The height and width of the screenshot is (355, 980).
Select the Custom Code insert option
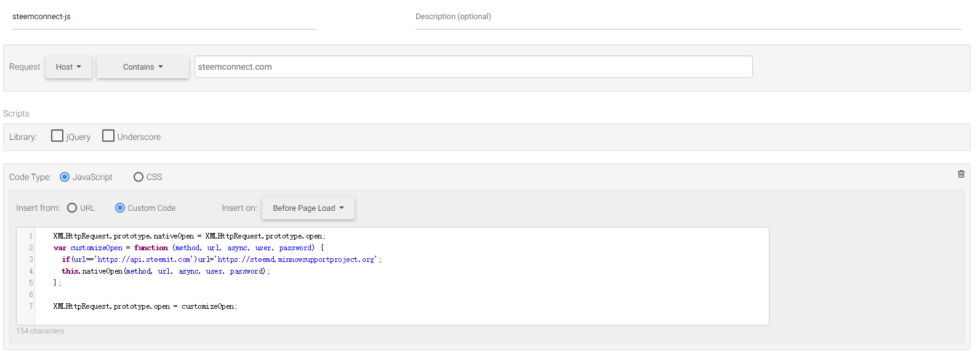coord(120,208)
